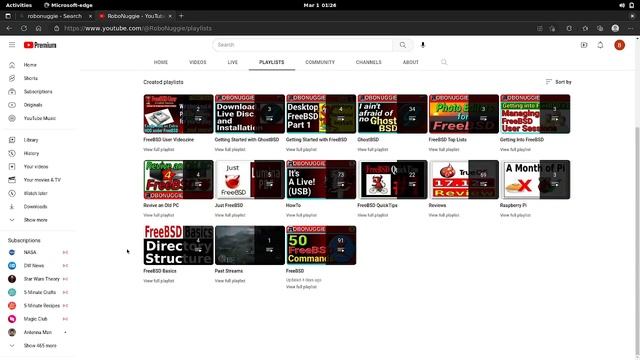Switch to the robonuggie - Search browser tab
640x360 pixels.
point(55,16)
